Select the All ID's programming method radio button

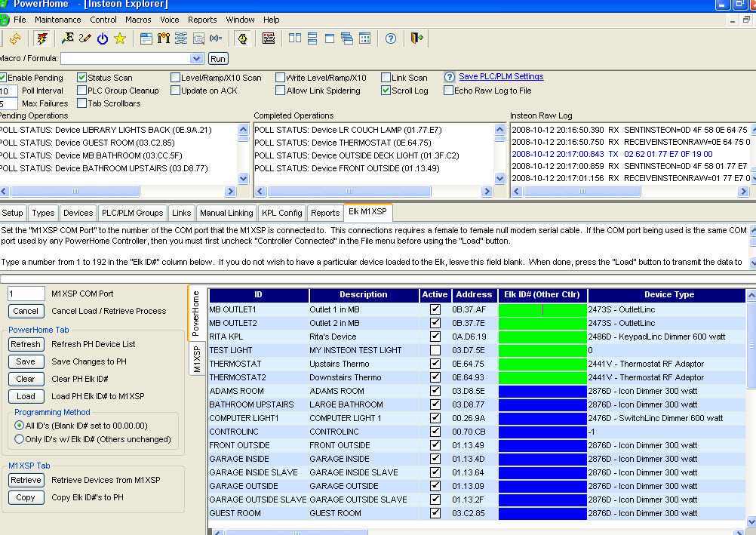pos(20,426)
